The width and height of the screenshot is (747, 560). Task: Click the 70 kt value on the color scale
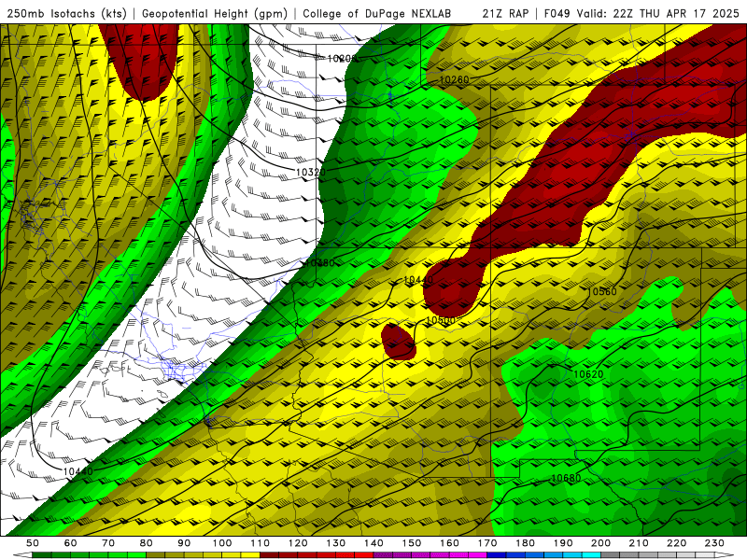108,543
